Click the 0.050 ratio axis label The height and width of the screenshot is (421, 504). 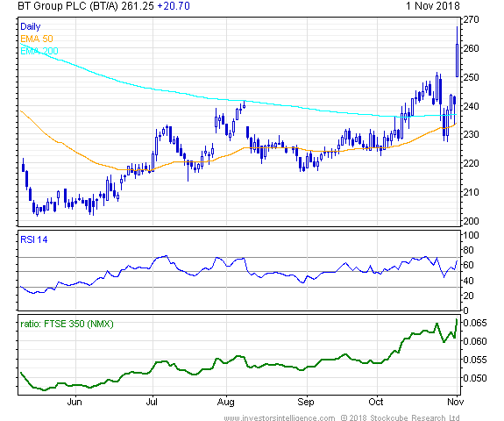pyautogui.click(x=475, y=378)
